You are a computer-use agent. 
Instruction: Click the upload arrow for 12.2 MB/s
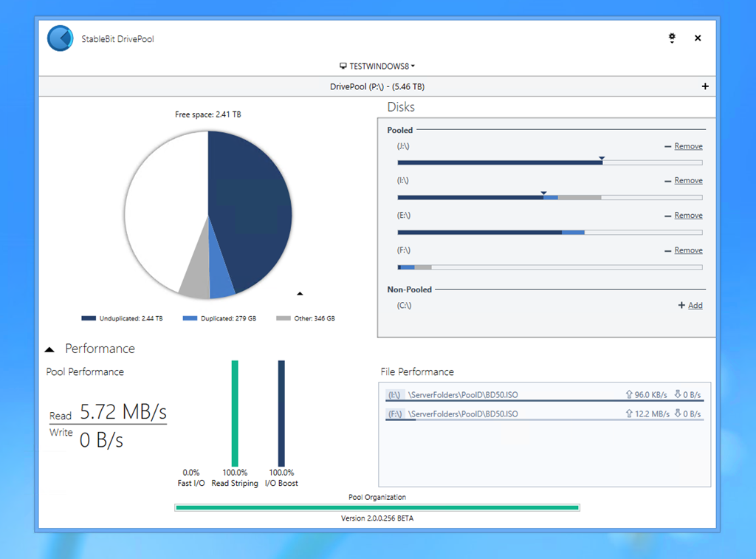click(629, 414)
